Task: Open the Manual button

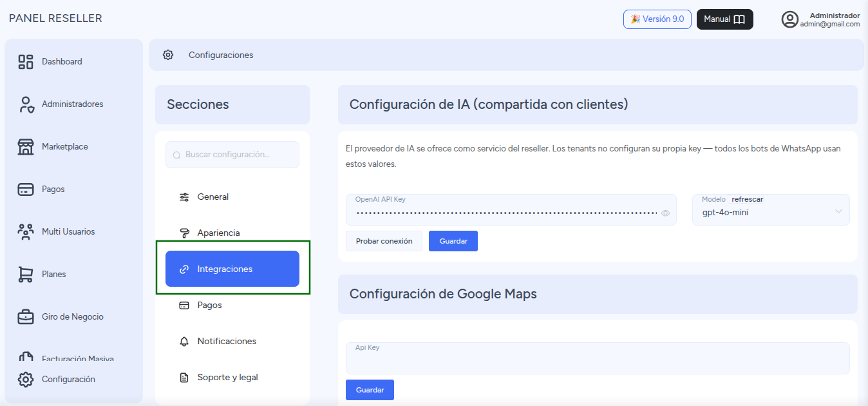Action: (x=725, y=19)
